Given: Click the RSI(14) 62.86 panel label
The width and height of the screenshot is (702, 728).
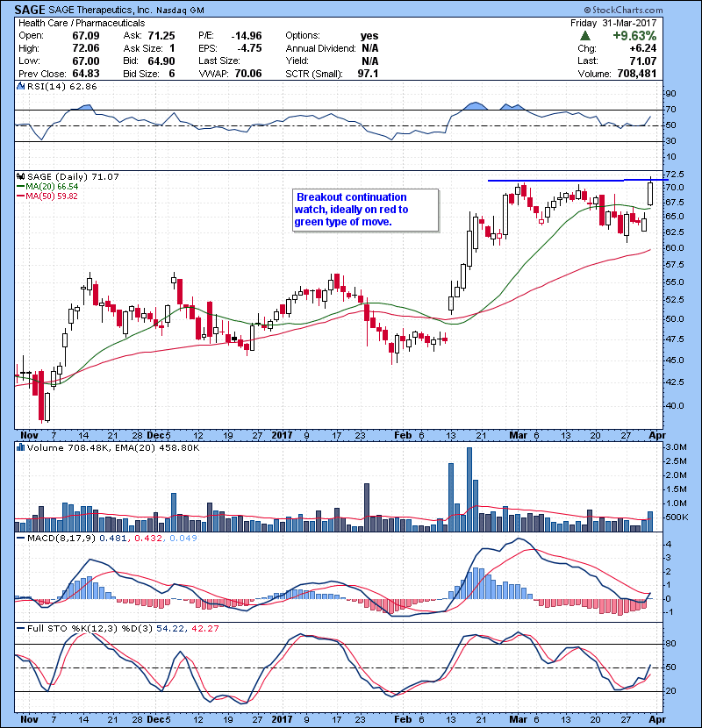Looking at the screenshot, I should [x=62, y=86].
